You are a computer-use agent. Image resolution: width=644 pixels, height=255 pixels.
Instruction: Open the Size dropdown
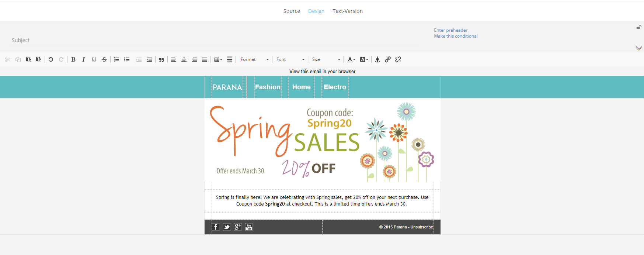pos(326,59)
